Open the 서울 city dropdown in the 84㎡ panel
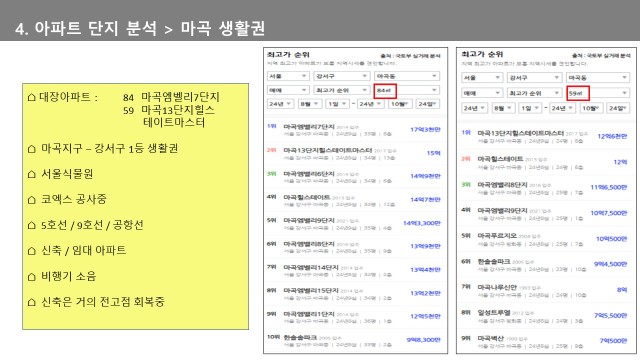 tap(288, 76)
